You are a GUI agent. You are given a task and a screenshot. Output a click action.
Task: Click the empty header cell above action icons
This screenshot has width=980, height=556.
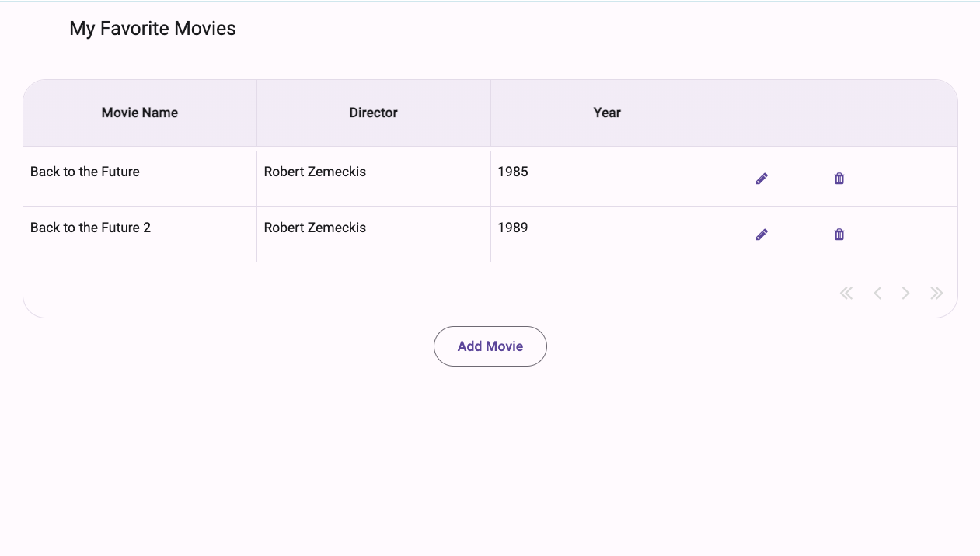[x=840, y=112]
